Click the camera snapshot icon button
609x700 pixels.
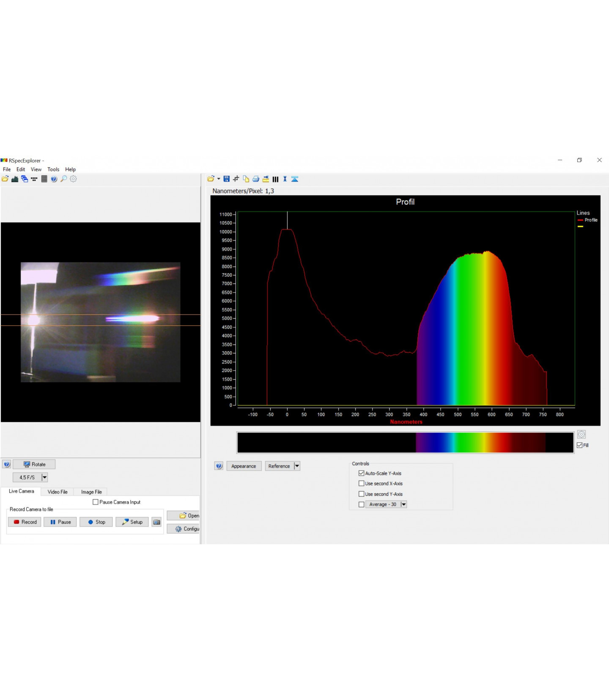coord(156,522)
